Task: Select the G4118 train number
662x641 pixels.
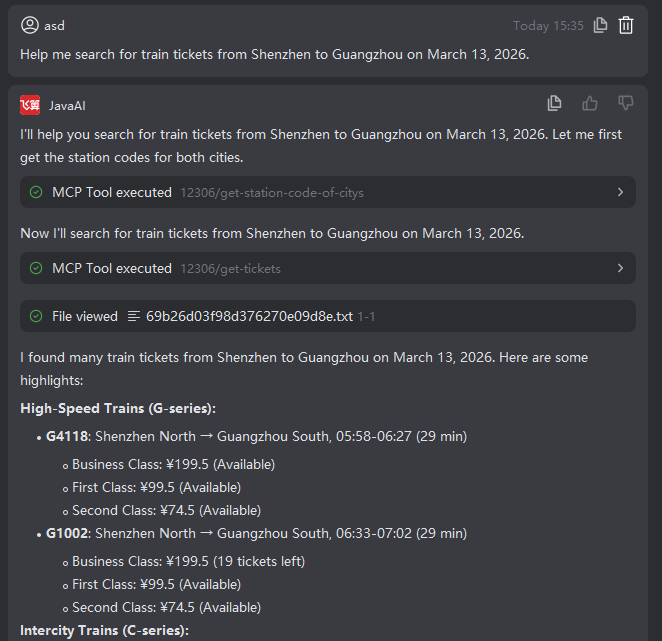Action: point(67,436)
